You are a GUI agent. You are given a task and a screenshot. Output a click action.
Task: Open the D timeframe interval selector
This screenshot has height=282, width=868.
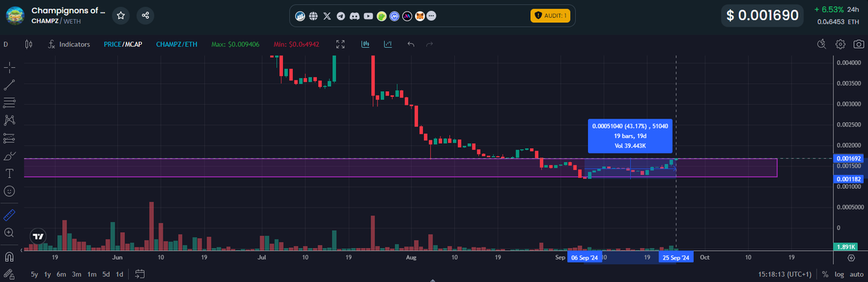[7, 44]
